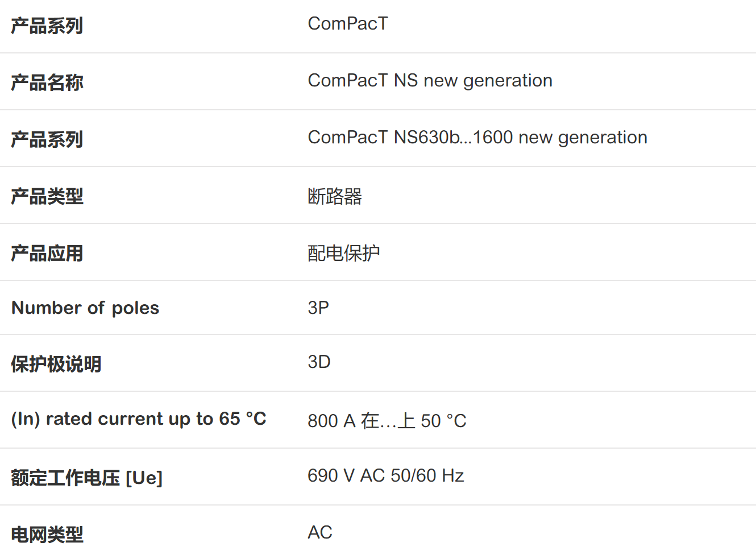Click the standalone ComPacT value text
Viewport: 756px width, 555px height.
pyautogui.click(x=348, y=24)
